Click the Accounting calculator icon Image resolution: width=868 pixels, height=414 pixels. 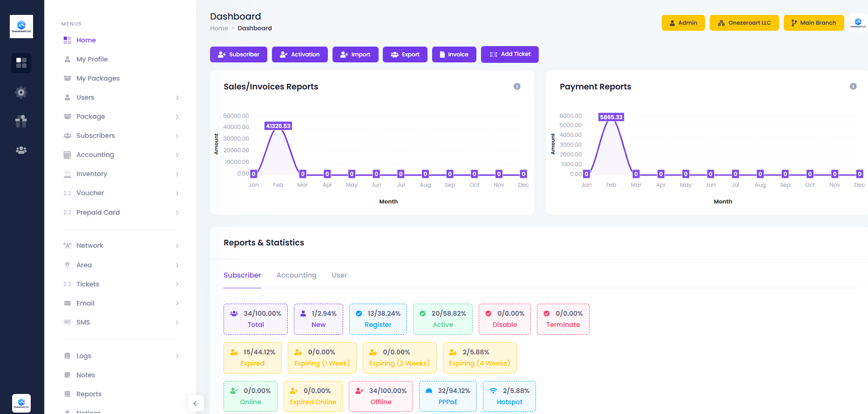point(68,155)
